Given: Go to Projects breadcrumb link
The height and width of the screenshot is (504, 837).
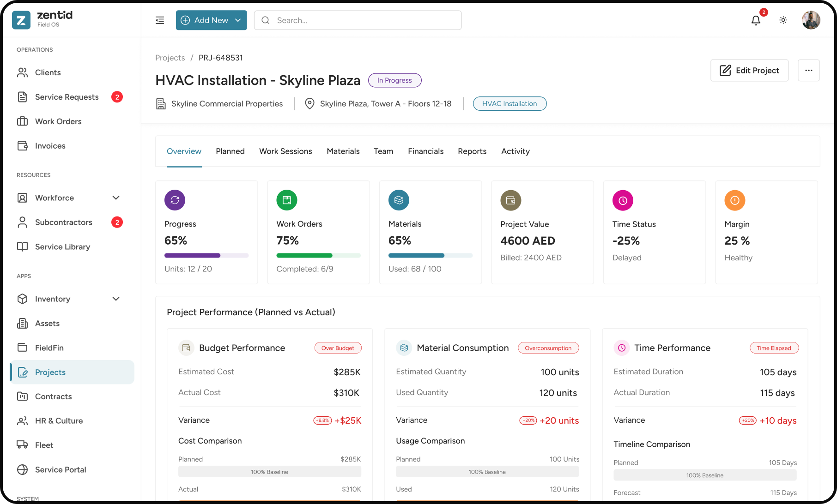Looking at the screenshot, I should click(170, 58).
